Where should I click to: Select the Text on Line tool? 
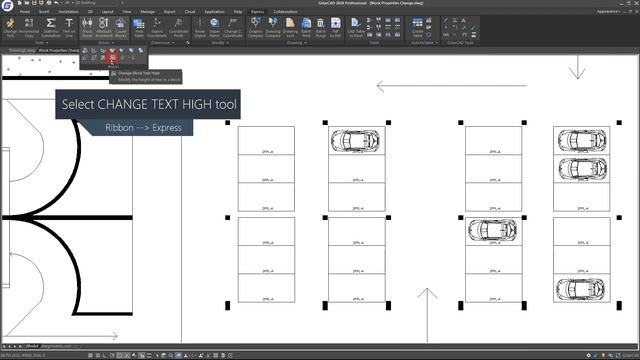(x=69, y=28)
